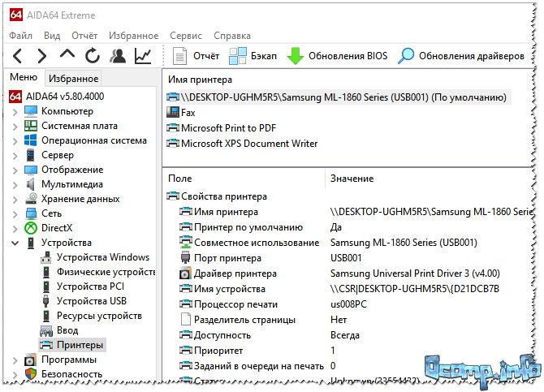Select the Ресурсы устройств tree item
Image resolution: width=544 pixels, height=392 pixels.
pyautogui.click(x=99, y=316)
